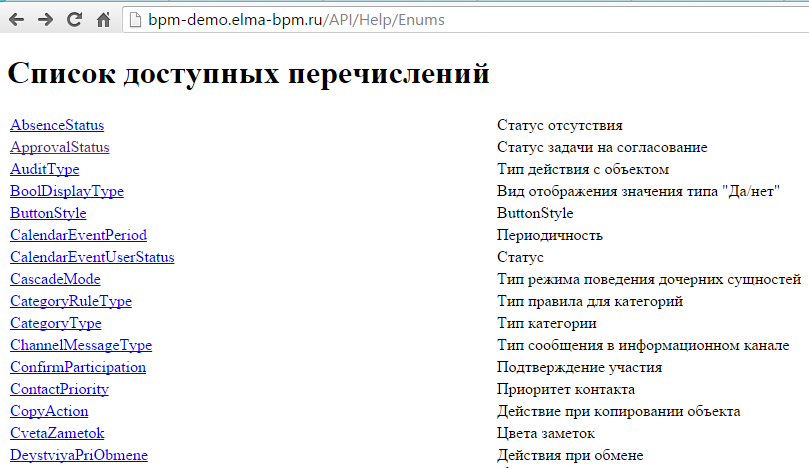Screen dimensions: 809x468
Task: Follow the CopyAction link
Action: [49, 411]
